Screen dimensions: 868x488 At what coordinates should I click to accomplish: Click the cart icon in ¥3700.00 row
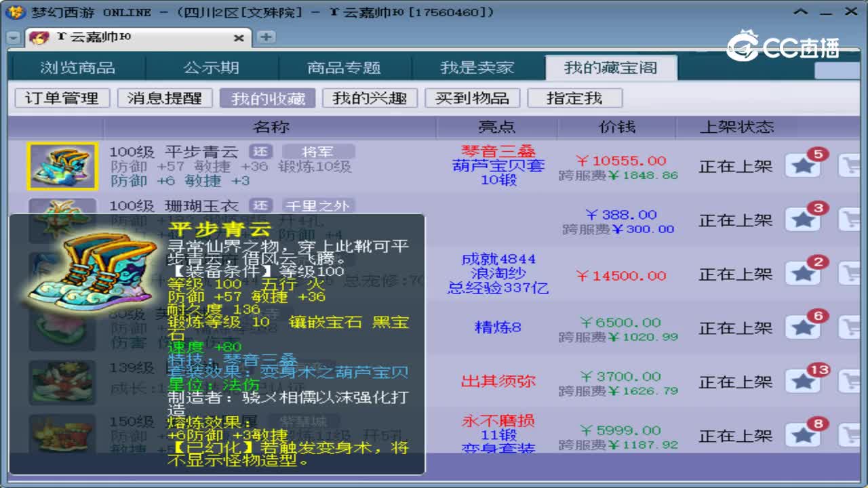(850, 382)
